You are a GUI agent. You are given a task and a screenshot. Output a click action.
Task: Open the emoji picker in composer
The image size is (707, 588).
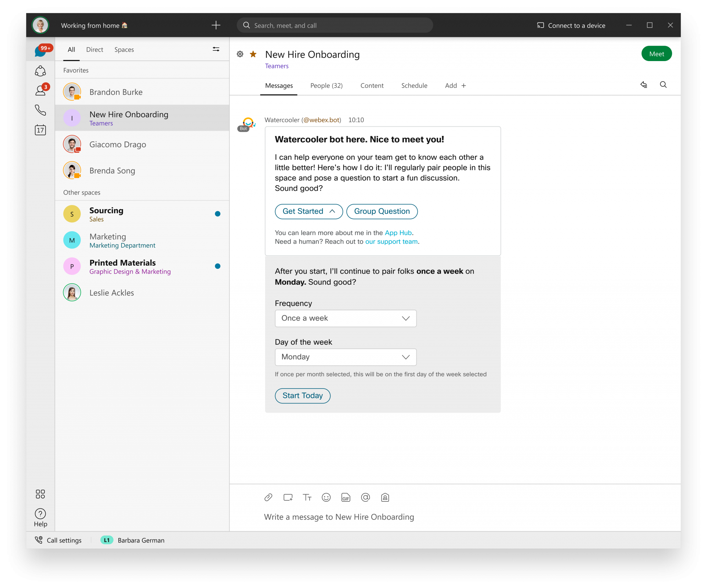pyautogui.click(x=326, y=497)
